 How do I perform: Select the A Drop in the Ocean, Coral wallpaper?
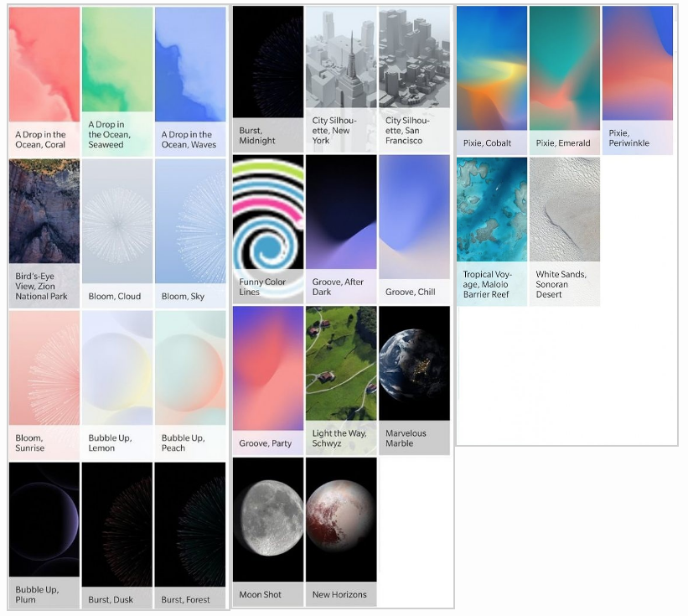(x=44, y=82)
